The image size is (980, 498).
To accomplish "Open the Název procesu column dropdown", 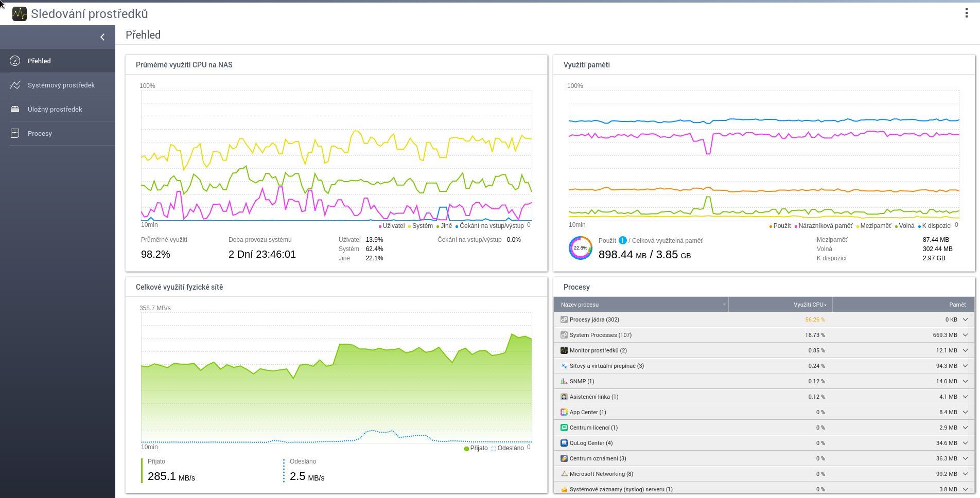I will pos(724,305).
